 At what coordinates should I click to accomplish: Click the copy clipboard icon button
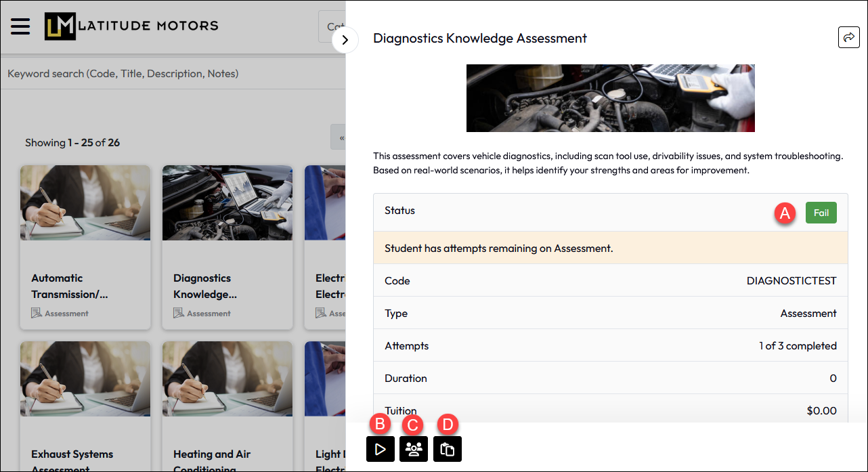(447, 449)
